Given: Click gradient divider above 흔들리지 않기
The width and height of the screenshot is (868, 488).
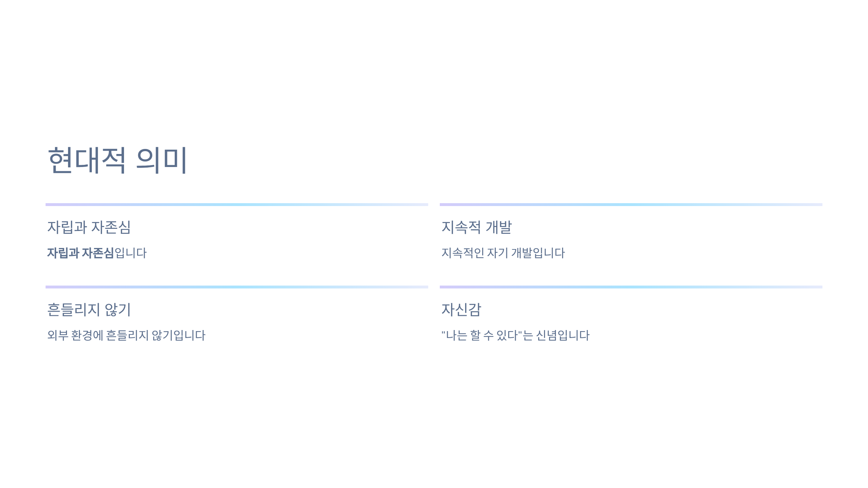Looking at the screenshot, I should (237, 287).
